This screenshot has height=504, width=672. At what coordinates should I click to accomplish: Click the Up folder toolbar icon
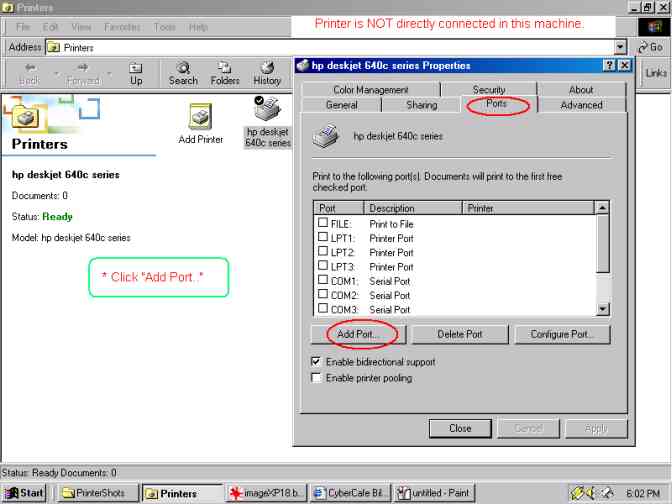coord(136,68)
